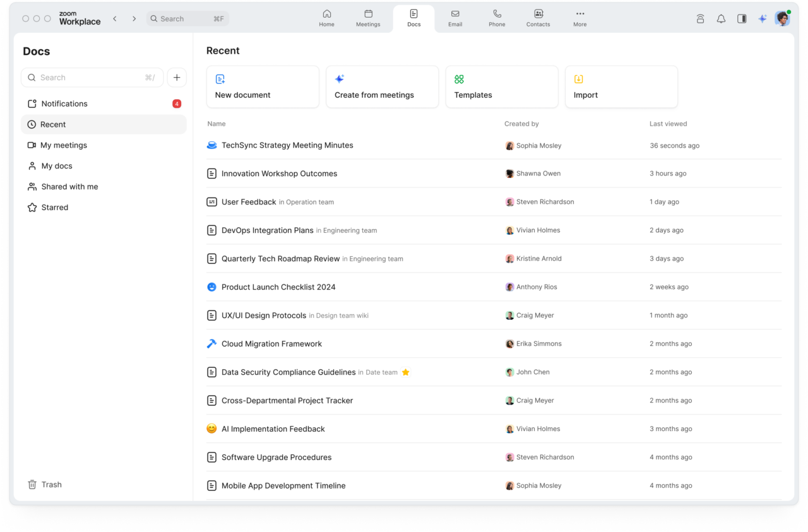Open the Email tab
This screenshot has height=532, width=808.
click(x=455, y=18)
